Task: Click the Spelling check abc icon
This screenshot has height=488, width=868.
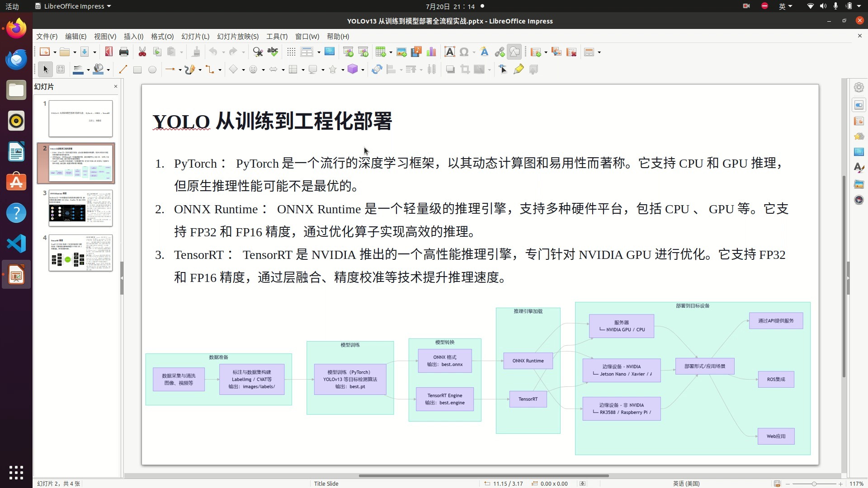Action: click(x=273, y=52)
